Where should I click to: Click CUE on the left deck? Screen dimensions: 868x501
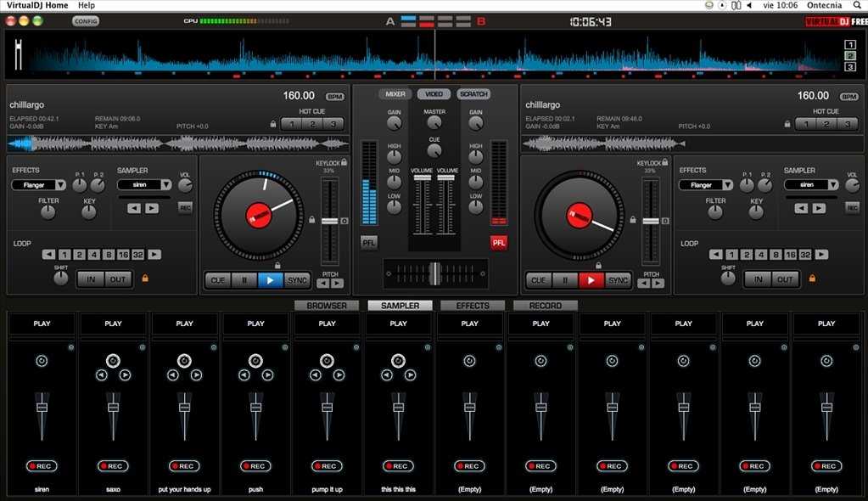[218, 280]
